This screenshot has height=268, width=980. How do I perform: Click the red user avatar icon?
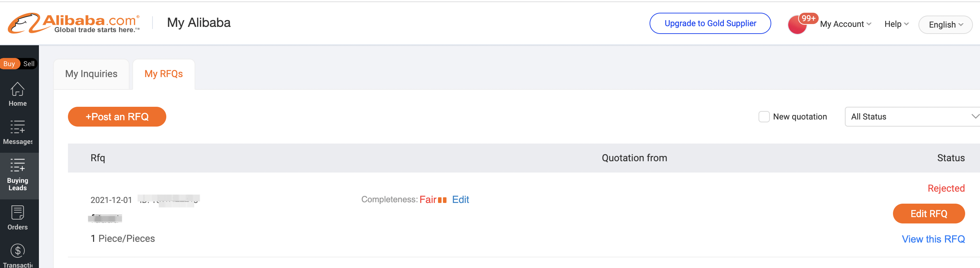click(x=797, y=26)
